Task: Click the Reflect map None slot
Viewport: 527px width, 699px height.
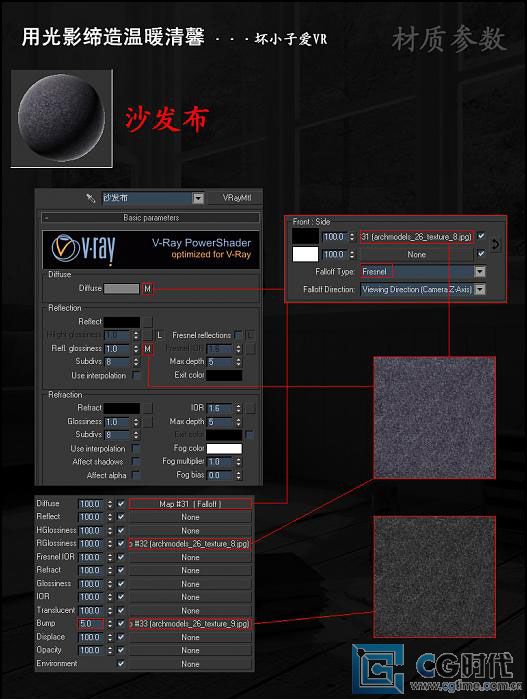Action: coord(190,517)
